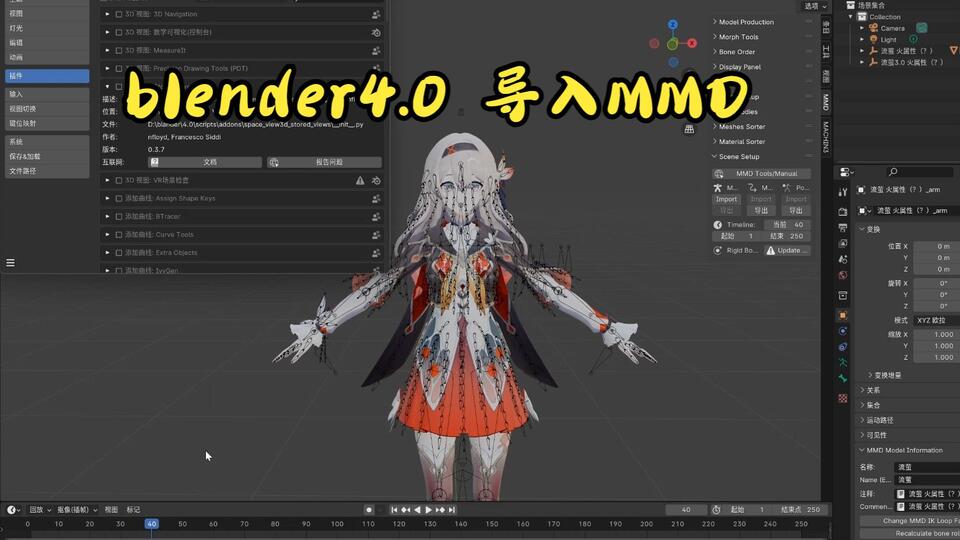Expand the 3D Navigation add-on details
Image resolution: width=960 pixels, height=540 pixels.
pyautogui.click(x=107, y=14)
